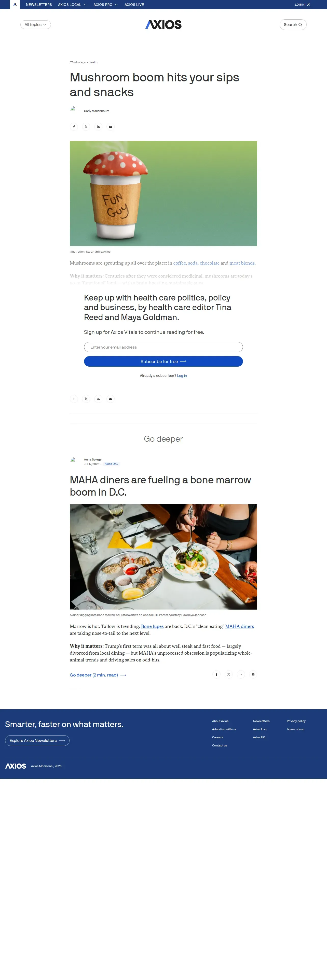Share bone marrow story on LinkedIn
The height and width of the screenshot is (980, 327).
tap(241, 674)
